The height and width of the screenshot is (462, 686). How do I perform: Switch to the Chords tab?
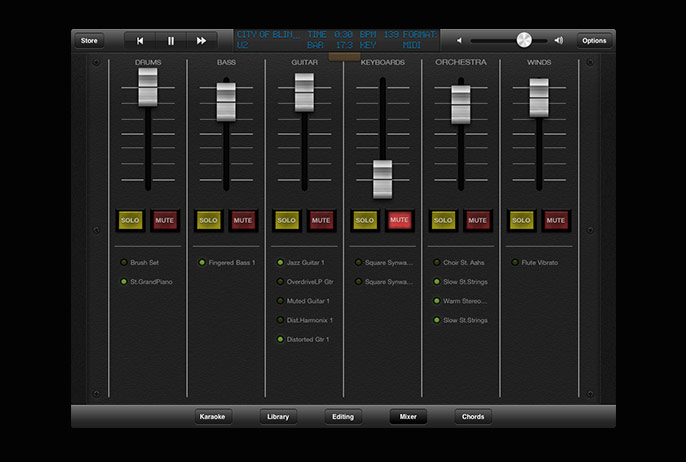pyautogui.click(x=473, y=416)
